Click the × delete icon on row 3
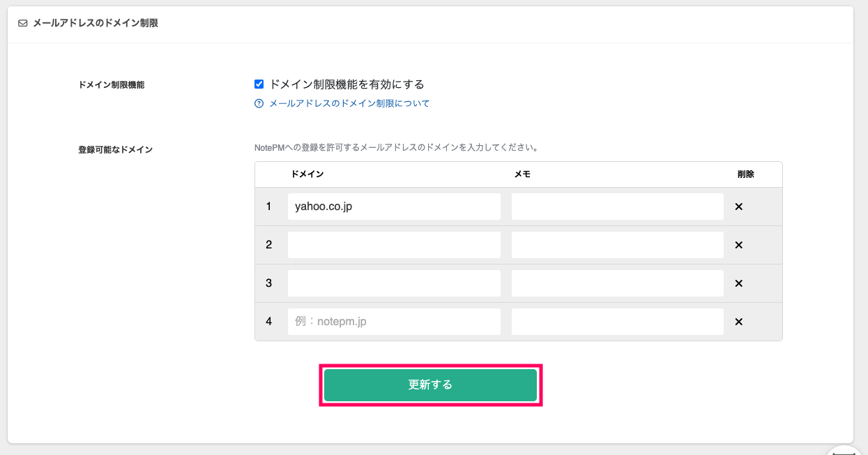The width and height of the screenshot is (868, 455). pos(738,283)
